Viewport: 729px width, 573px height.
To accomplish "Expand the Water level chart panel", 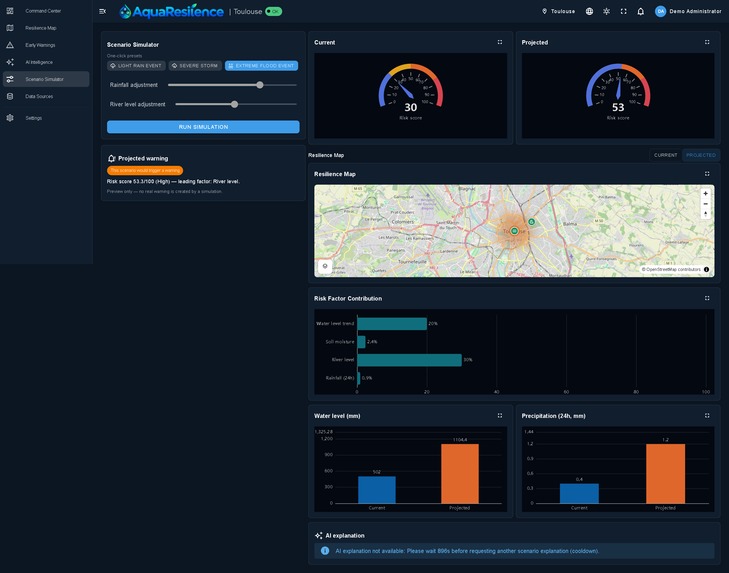I will point(500,415).
